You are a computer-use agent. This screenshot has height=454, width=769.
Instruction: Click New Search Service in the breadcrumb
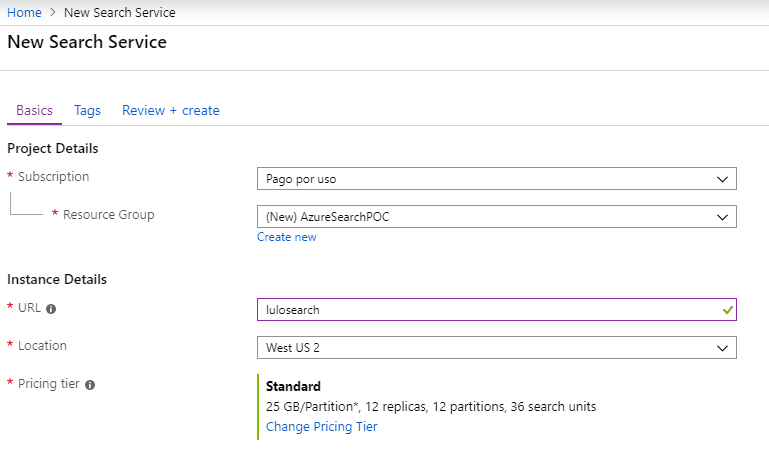[x=120, y=12]
